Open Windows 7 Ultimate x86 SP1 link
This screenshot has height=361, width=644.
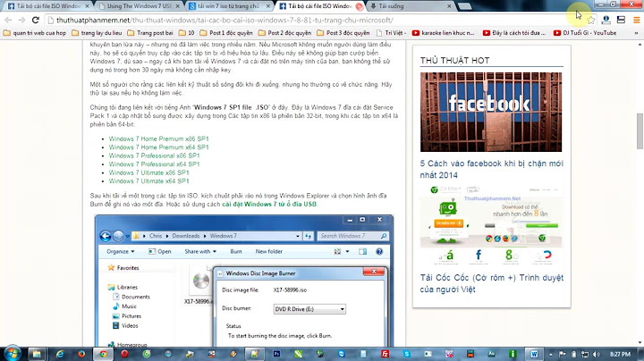pyautogui.click(x=148, y=172)
